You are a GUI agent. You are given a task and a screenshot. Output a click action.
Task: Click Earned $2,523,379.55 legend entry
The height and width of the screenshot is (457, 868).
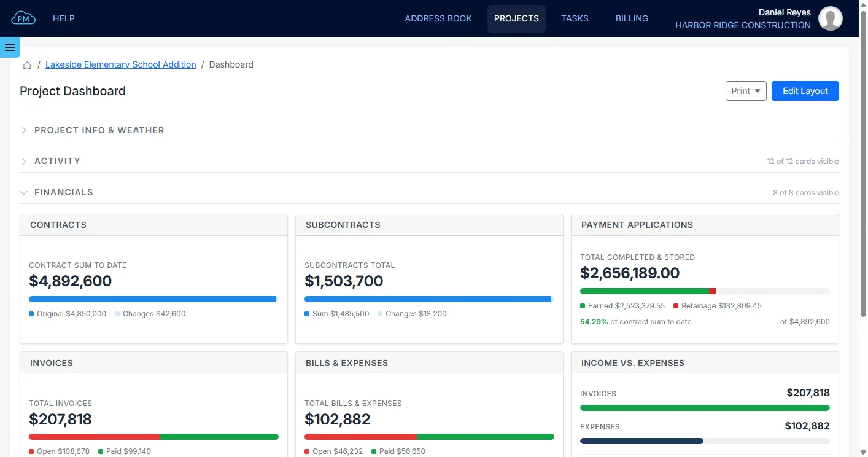point(622,306)
